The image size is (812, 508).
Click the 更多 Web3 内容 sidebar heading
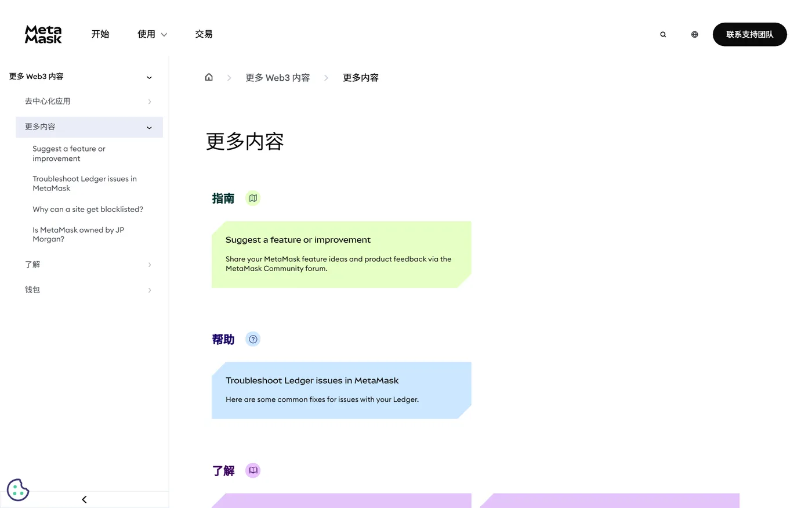click(36, 77)
